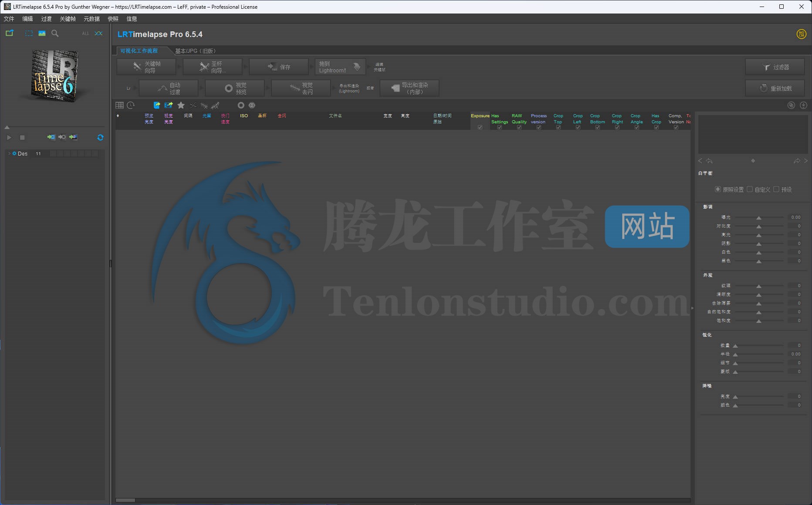The width and height of the screenshot is (812, 505).
Task: Click the table grid view icon
Action: (x=119, y=105)
